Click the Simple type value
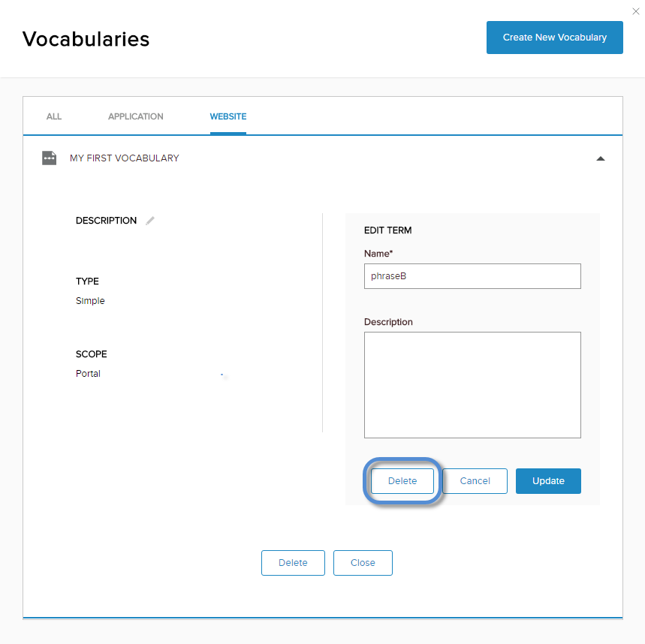645x644 pixels. tap(90, 301)
